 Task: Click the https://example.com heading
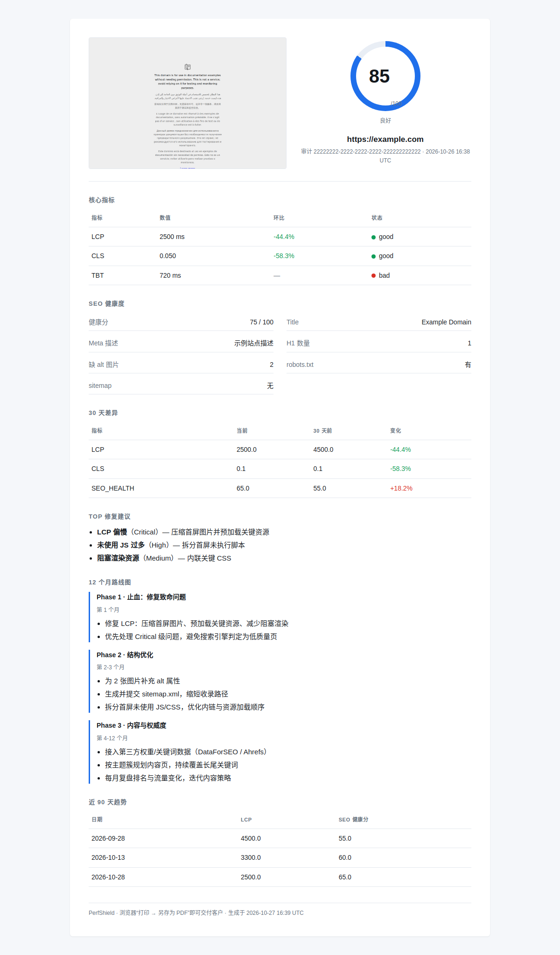point(385,139)
